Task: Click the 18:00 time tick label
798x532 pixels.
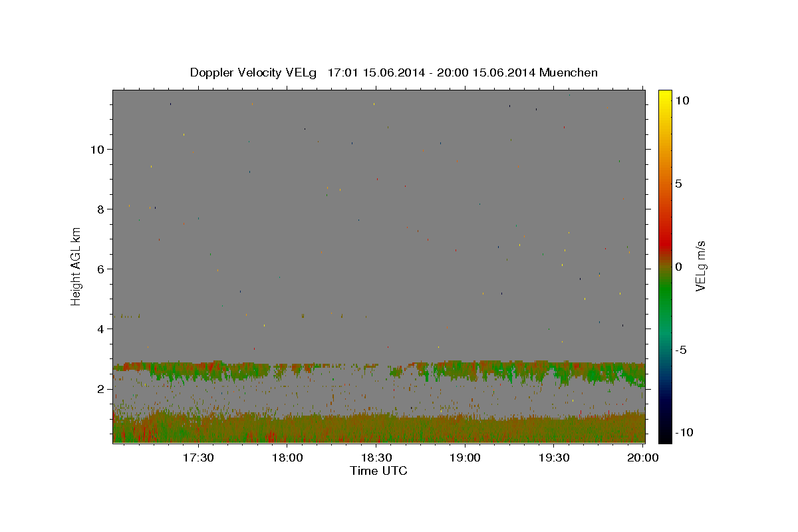Action: 288,458
